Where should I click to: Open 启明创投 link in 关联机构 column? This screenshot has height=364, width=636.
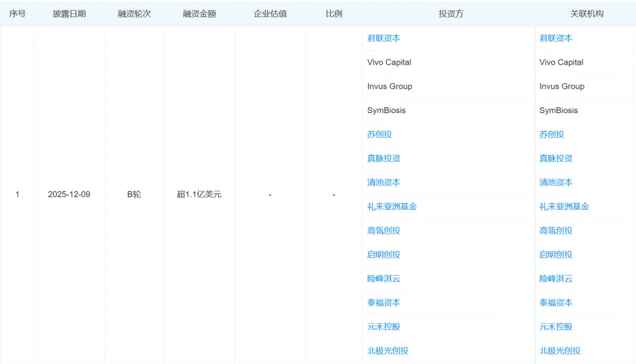click(556, 254)
